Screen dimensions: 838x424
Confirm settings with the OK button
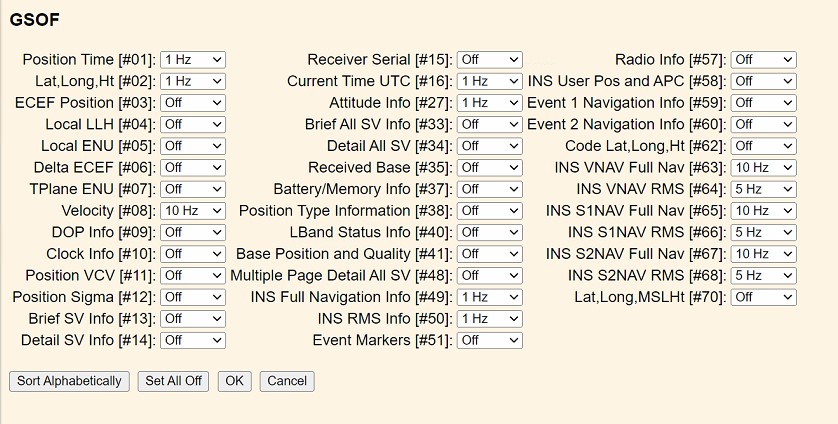tap(234, 381)
